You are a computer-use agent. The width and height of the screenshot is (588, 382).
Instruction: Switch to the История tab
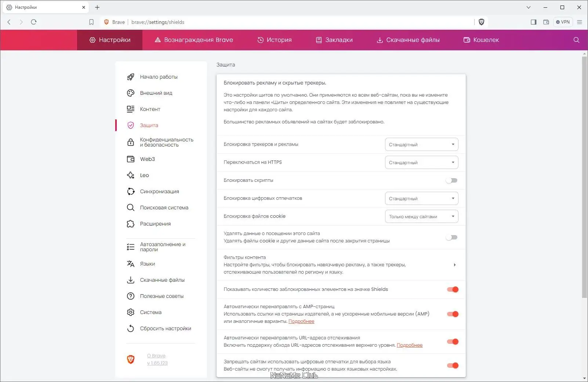(x=275, y=40)
